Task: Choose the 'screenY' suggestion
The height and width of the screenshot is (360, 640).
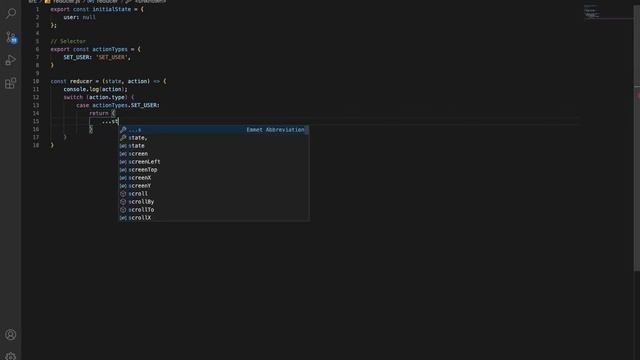Action: 213,186
